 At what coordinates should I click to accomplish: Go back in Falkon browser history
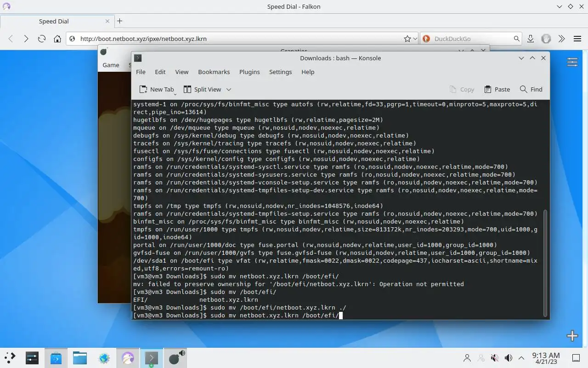click(x=11, y=39)
